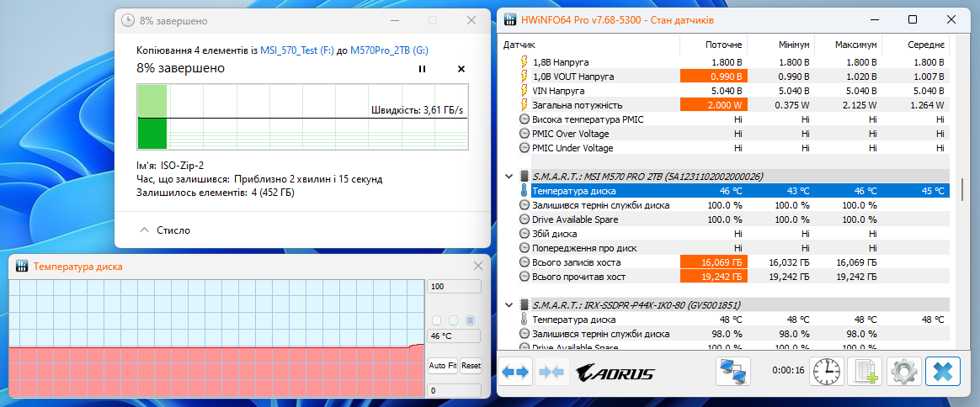Screen dimensions: 980x407
Task: Click the temperature history graph area
Action: click(x=217, y=338)
